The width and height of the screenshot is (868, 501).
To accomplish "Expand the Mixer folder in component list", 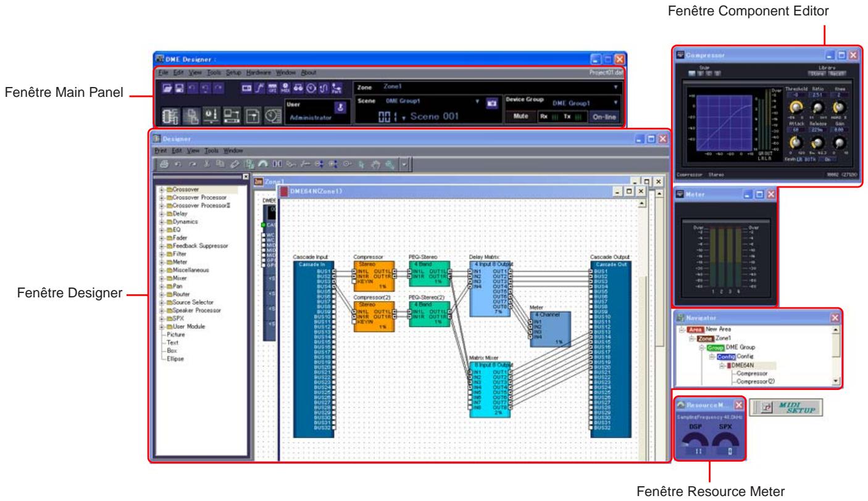I will point(162,278).
